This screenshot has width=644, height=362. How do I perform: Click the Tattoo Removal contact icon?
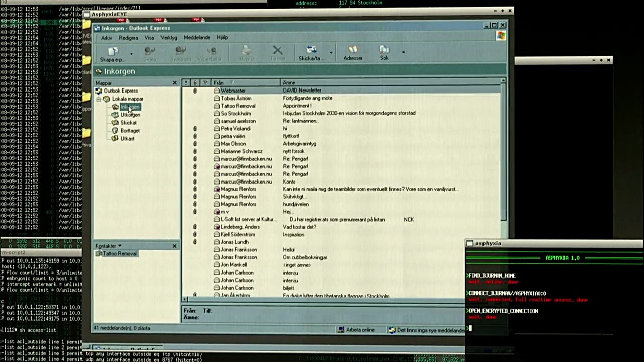coord(99,254)
